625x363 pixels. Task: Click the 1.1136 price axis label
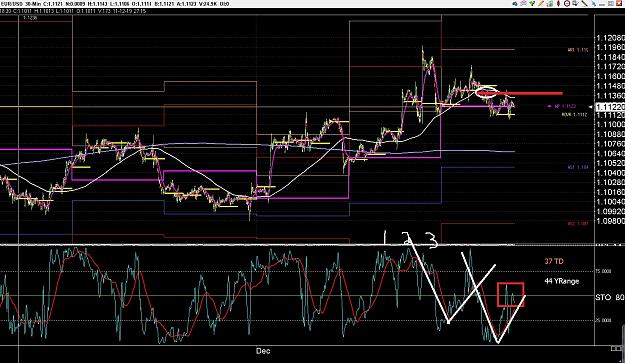pyautogui.click(x=610, y=96)
